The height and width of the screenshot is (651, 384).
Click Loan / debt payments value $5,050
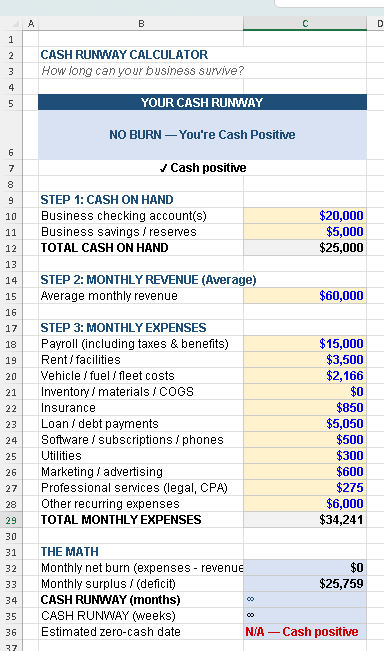click(x=305, y=424)
